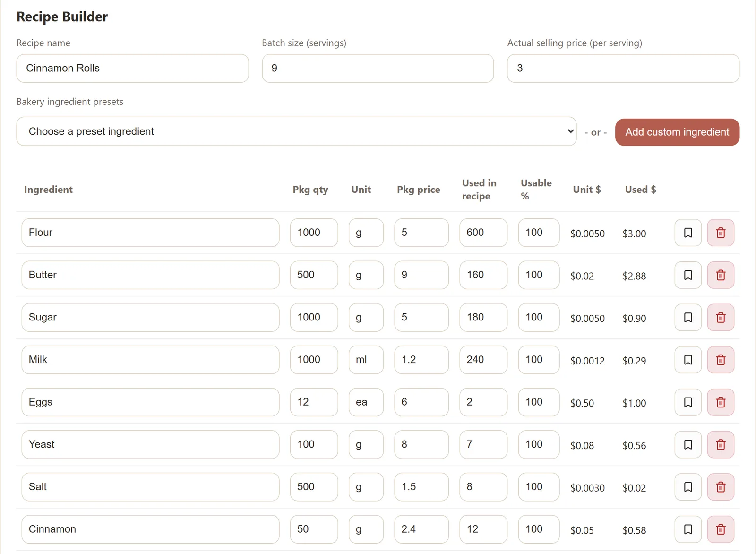Click the Sugar package price field
This screenshot has width=756, height=554.
point(421,317)
